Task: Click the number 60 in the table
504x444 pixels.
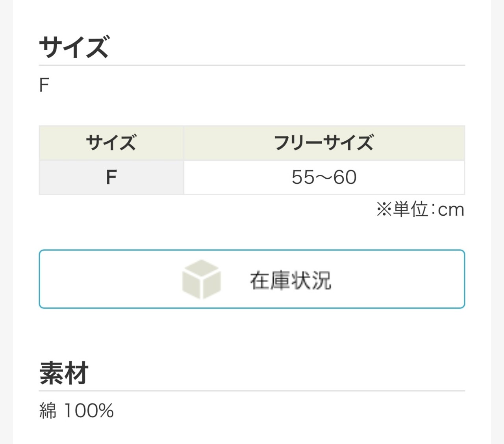Action: tap(345, 177)
